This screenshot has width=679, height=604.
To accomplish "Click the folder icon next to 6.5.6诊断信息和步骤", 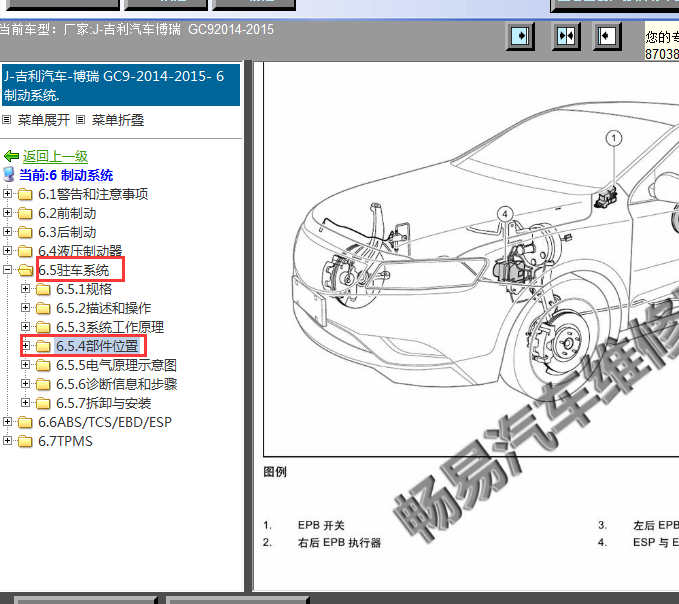I will [x=43, y=384].
